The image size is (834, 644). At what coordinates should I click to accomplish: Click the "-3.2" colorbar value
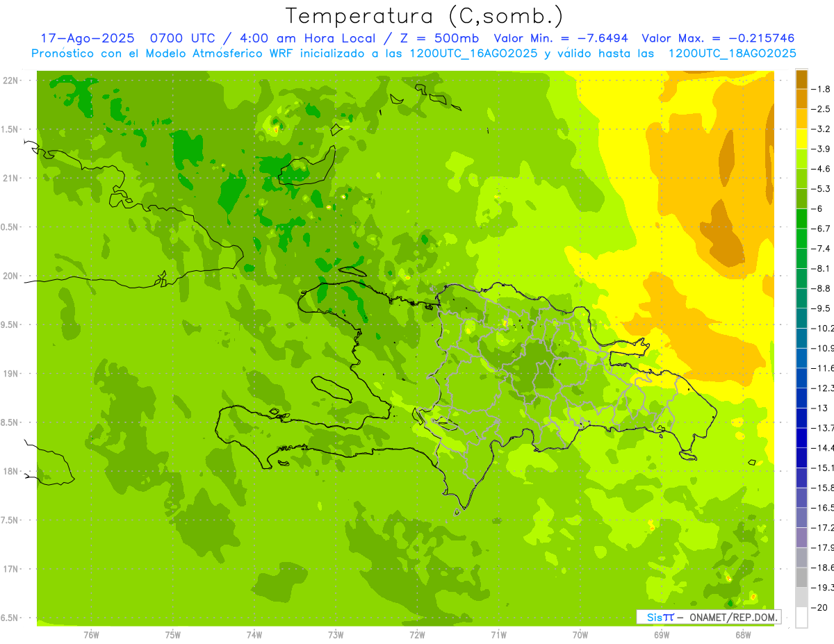821,129
